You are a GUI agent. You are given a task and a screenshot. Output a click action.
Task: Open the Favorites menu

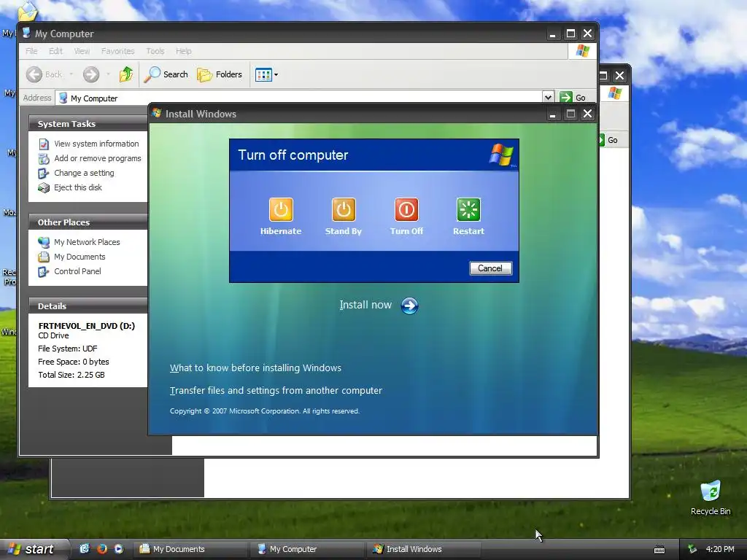coord(117,51)
